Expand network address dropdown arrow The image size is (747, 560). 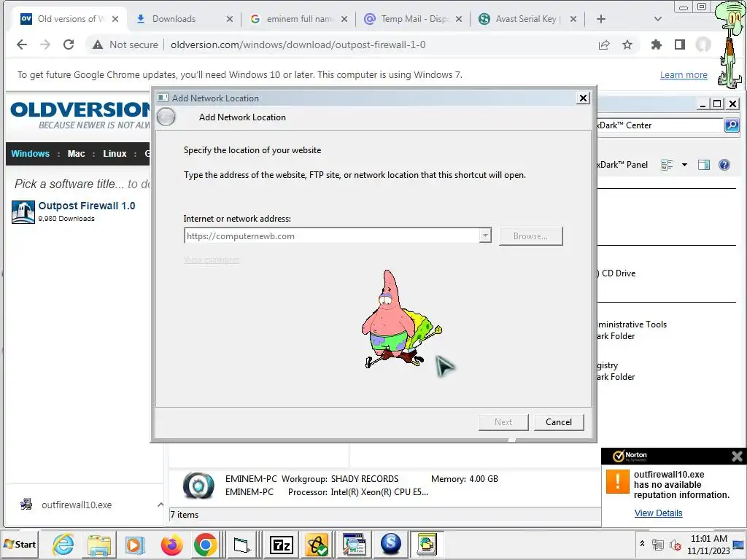click(x=485, y=236)
